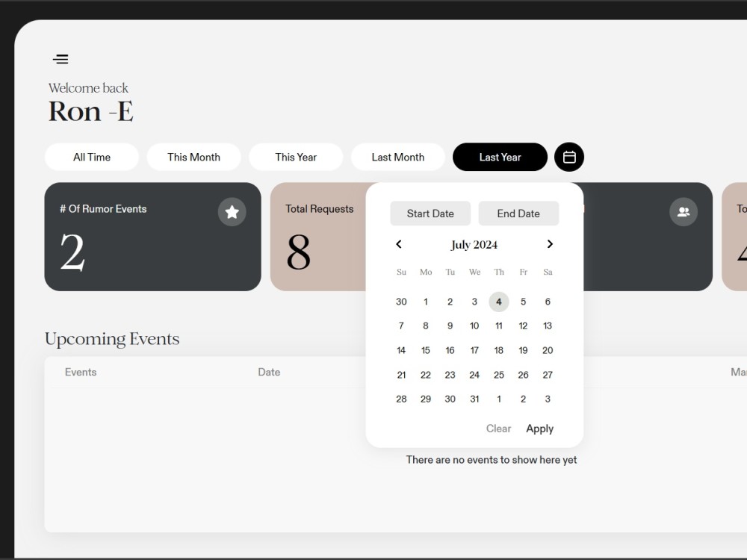747x560 pixels.
Task: Click the # Of Rumor Events card
Action: (x=152, y=237)
